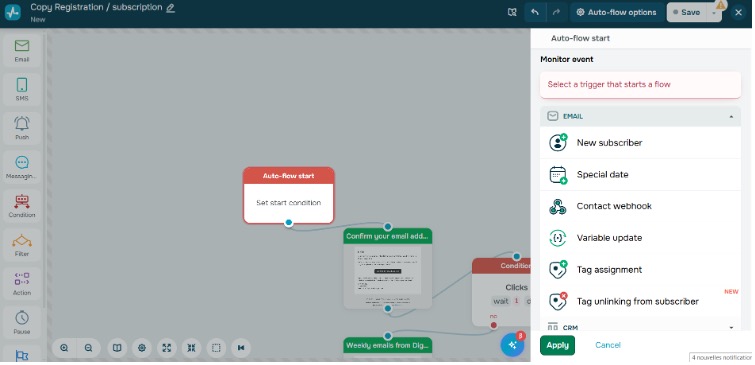Click the 'Set start condition' text
Screen dimensions: 755x365
point(288,203)
